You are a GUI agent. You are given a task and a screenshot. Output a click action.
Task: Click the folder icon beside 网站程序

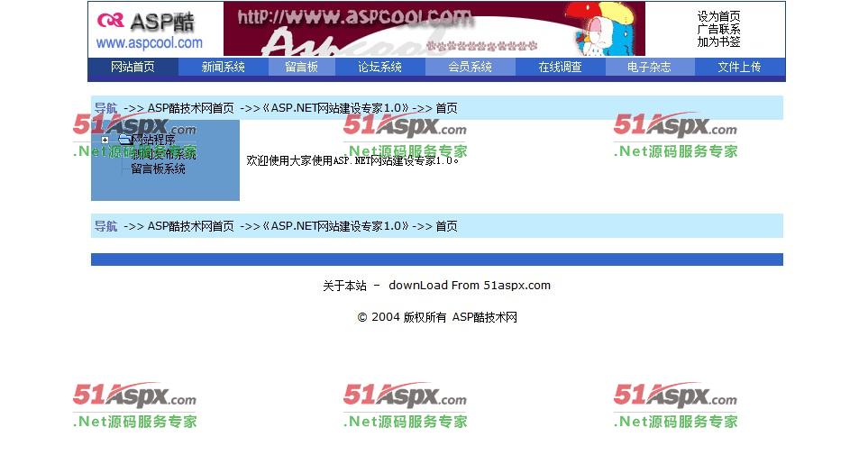pyautogui.click(x=124, y=140)
